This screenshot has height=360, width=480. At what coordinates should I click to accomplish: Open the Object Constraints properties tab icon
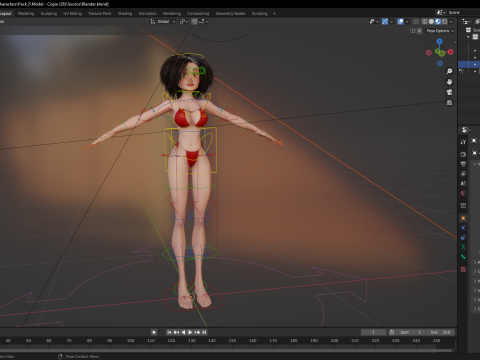(x=463, y=237)
